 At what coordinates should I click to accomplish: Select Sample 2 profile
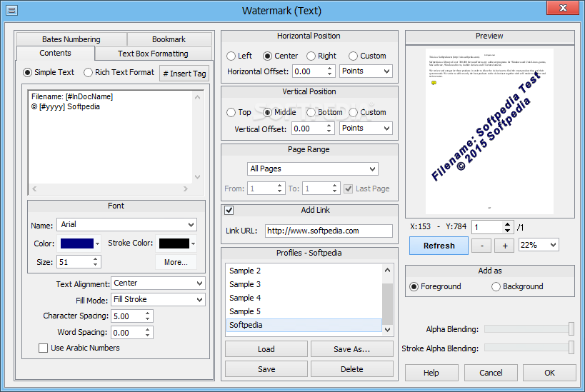(x=304, y=271)
